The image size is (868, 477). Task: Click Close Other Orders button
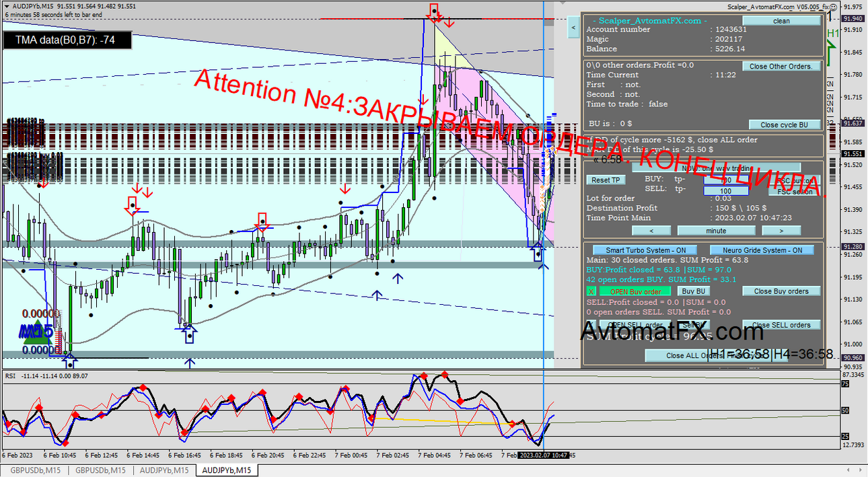(x=781, y=66)
